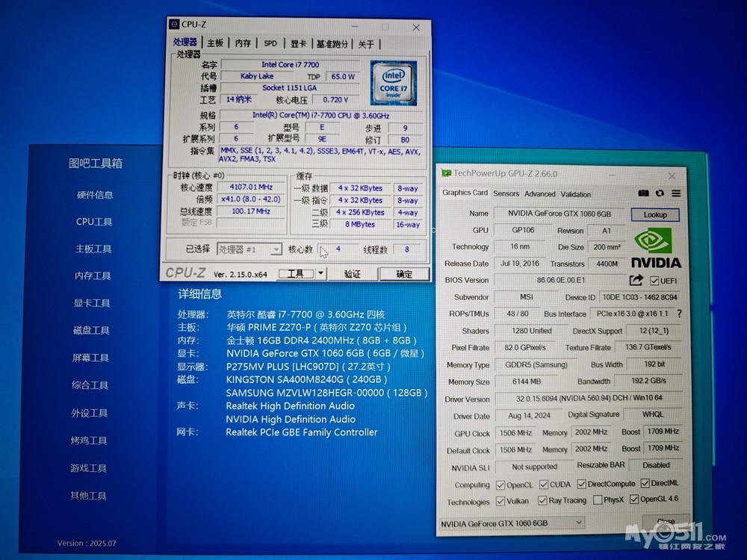The image size is (747, 560).
Task: Click the Lookup button
Action: pyautogui.click(x=655, y=215)
